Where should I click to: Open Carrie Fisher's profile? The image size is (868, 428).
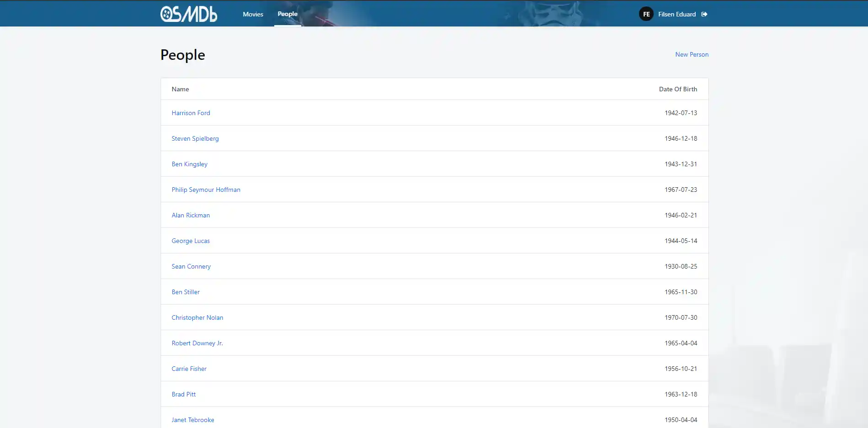pyautogui.click(x=189, y=369)
